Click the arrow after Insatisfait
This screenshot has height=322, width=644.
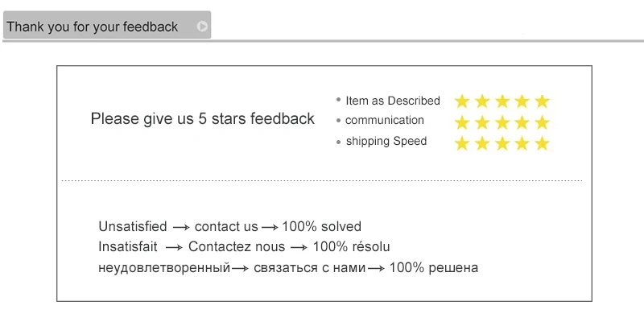click(x=174, y=248)
